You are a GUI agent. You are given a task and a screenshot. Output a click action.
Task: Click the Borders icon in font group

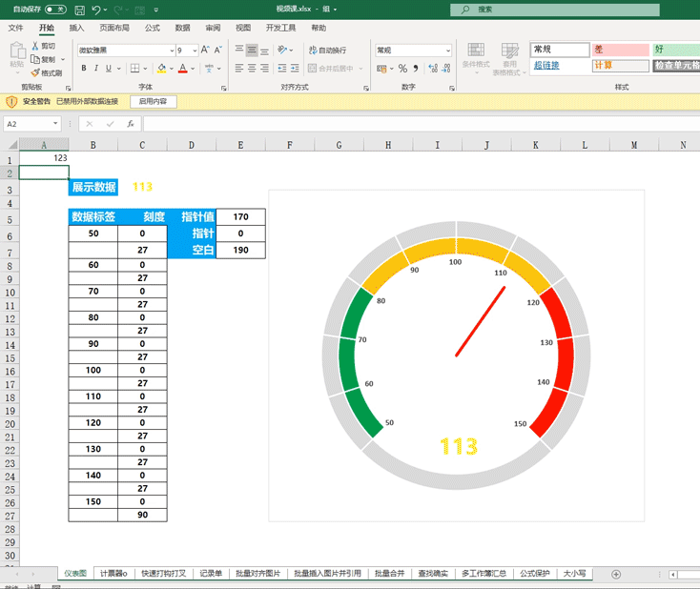coord(134,69)
